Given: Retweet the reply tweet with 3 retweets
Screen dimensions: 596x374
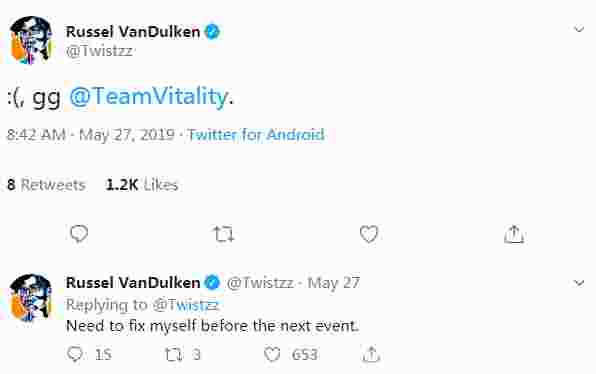Looking at the screenshot, I should pyautogui.click(x=173, y=355).
